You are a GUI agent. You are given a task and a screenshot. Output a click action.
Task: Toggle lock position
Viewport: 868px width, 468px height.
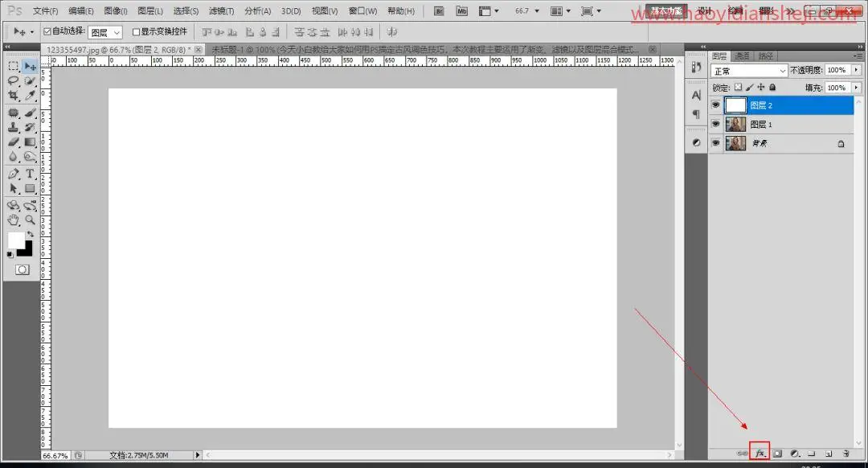761,87
